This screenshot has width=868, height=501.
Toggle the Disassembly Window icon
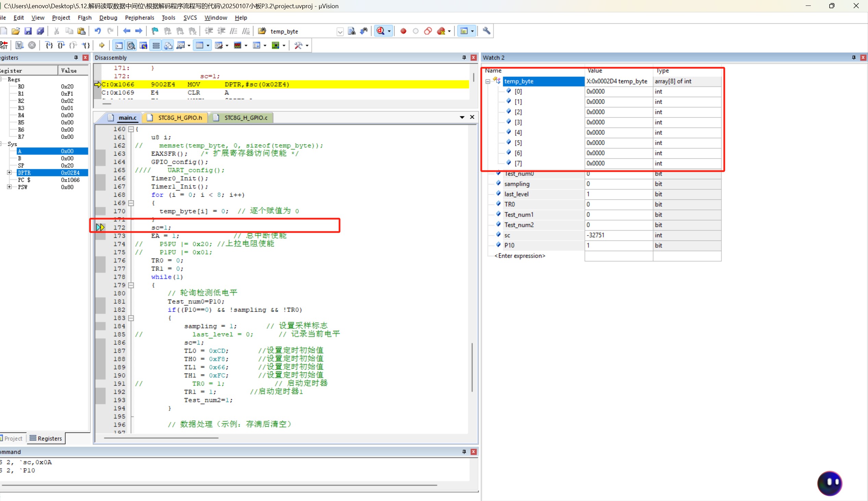(131, 46)
